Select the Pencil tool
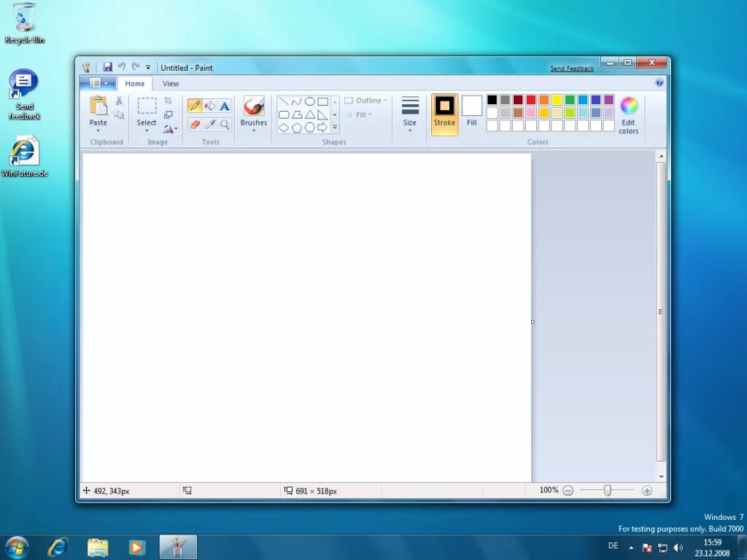Image resolution: width=747 pixels, height=560 pixels. [194, 105]
